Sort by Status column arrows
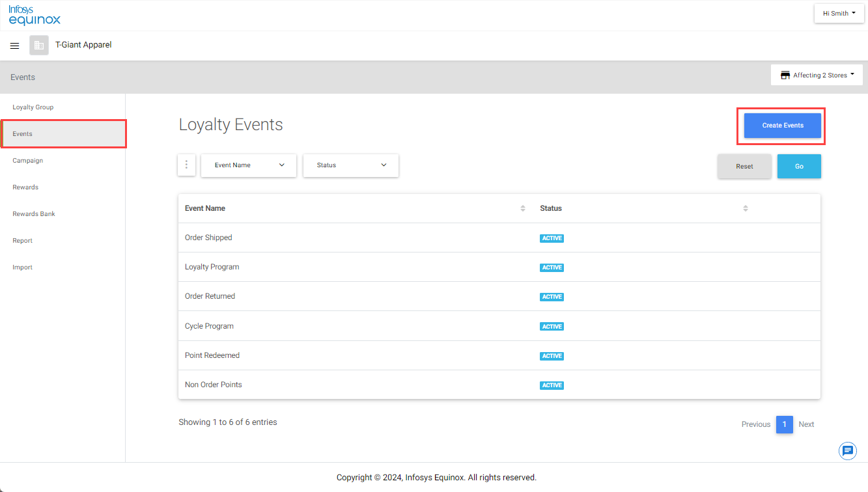The height and width of the screenshot is (492, 868). pos(745,208)
